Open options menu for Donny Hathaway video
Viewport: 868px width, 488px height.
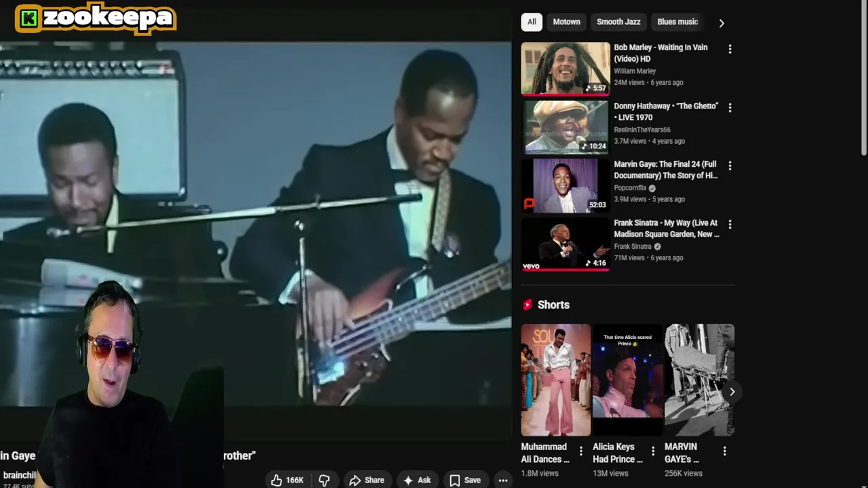point(730,107)
